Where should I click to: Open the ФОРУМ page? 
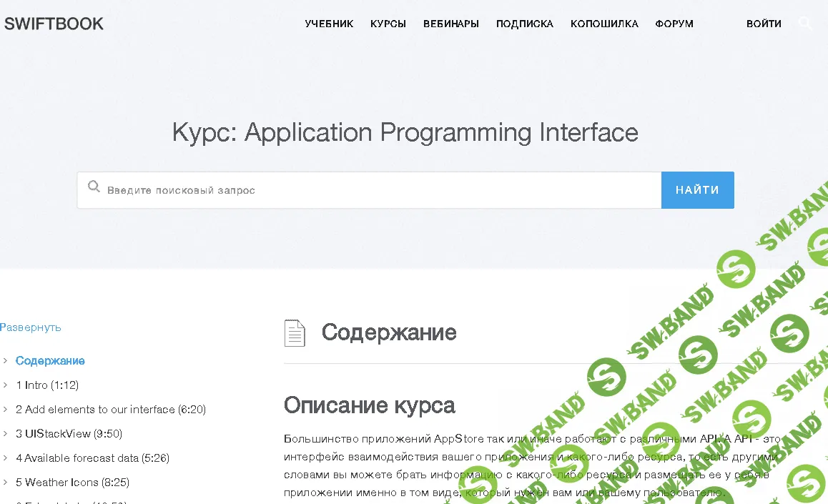click(x=674, y=23)
